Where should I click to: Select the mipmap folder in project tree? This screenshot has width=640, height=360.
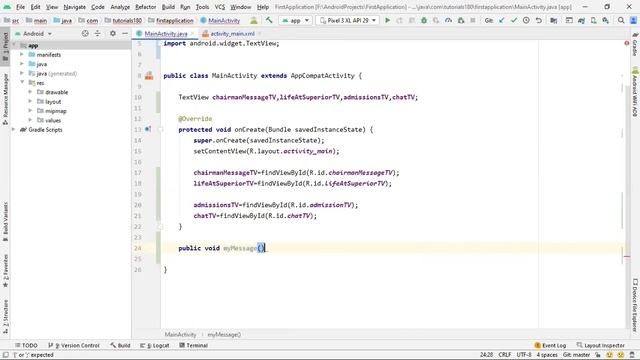click(x=51, y=111)
